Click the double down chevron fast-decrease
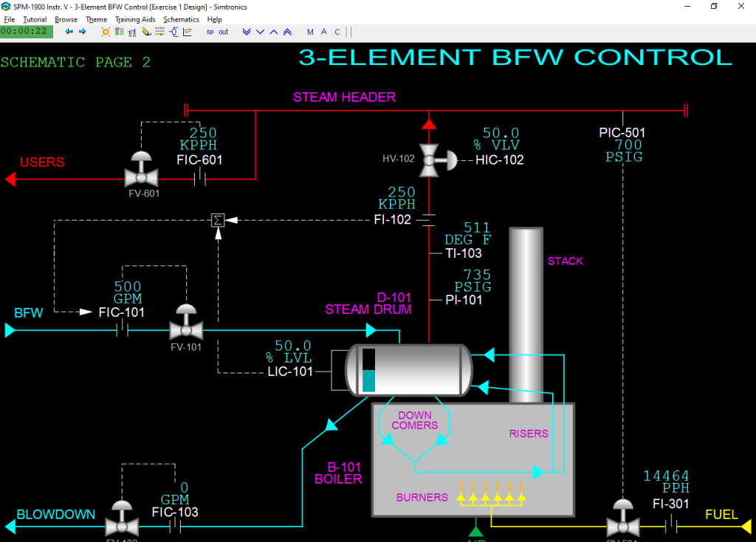 (247, 32)
